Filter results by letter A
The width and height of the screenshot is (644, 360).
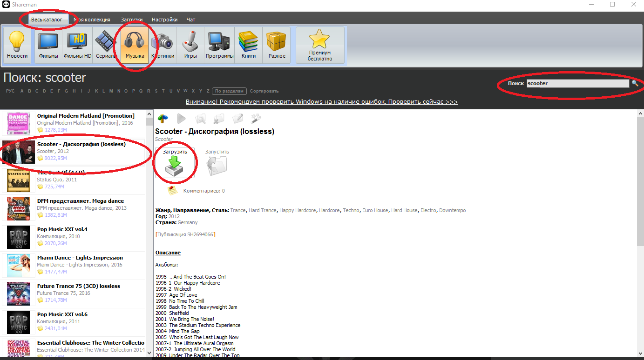pyautogui.click(x=22, y=91)
